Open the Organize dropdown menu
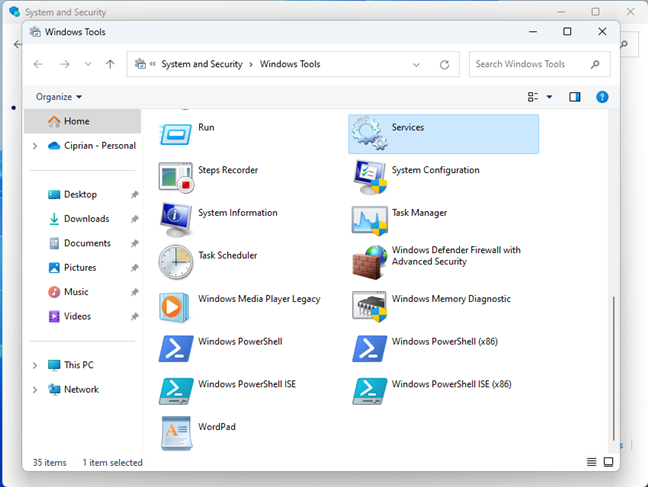Image resolution: width=648 pixels, height=487 pixels. coord(59,97)
